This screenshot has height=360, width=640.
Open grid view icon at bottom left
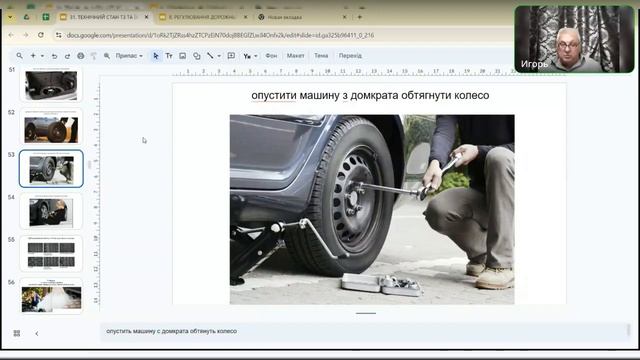click(17, 333)
